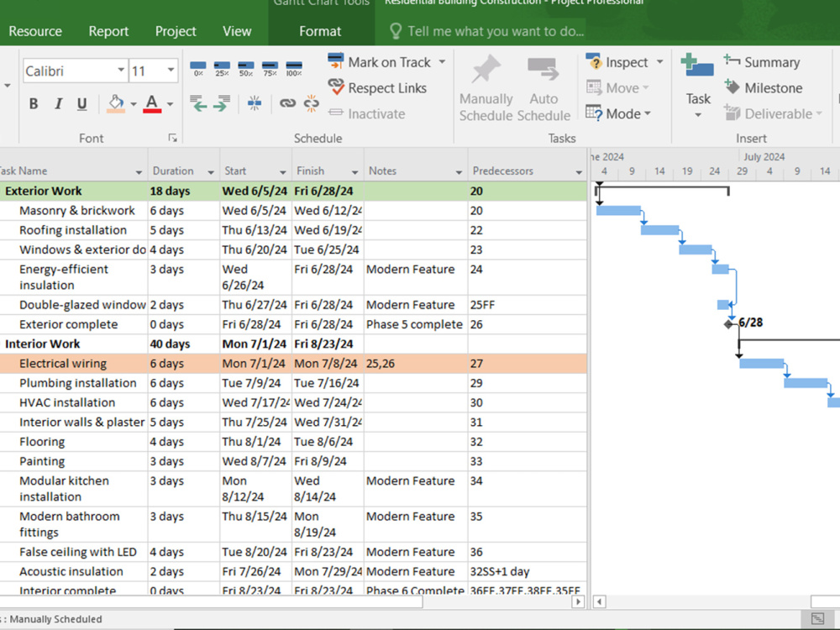Click the 32SS+1 day predecessor cell
Screen dimensions: 840x630
coord(528,571)
